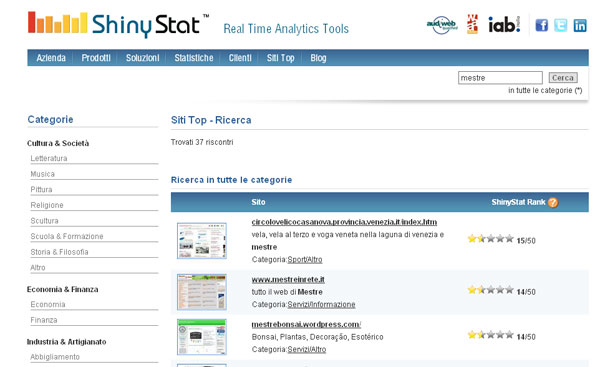
Task: Click the Cerca search button
Action: point(563,78)
